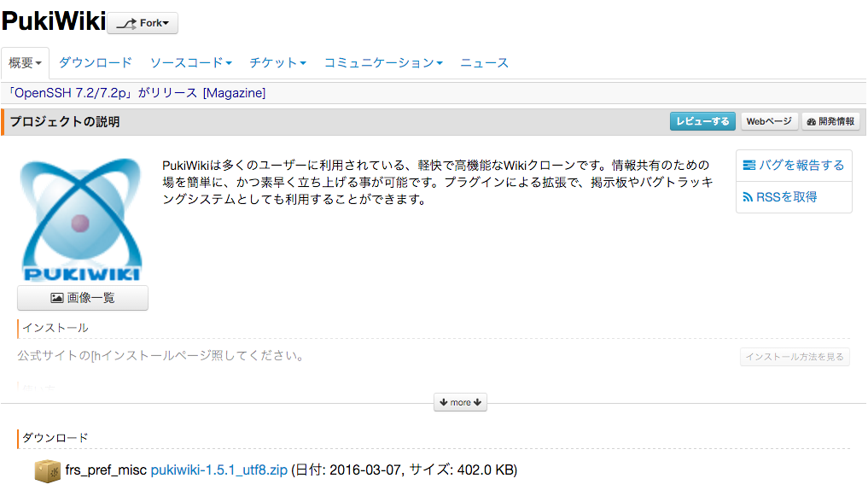The image size is (868, 496).
Task: Open the OpenSSH 7.2/7.2p release news link
Action: coord(137,93)
